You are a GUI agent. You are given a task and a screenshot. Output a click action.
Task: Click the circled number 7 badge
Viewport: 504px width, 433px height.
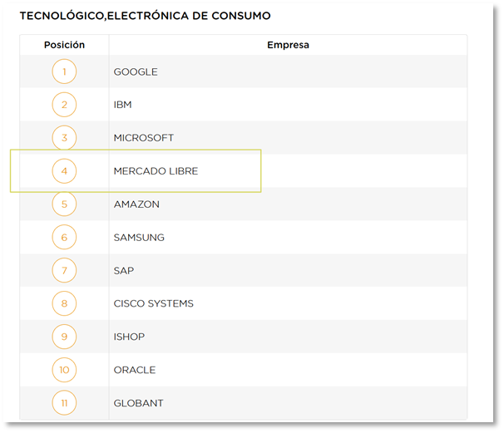[x=64, y=270]
